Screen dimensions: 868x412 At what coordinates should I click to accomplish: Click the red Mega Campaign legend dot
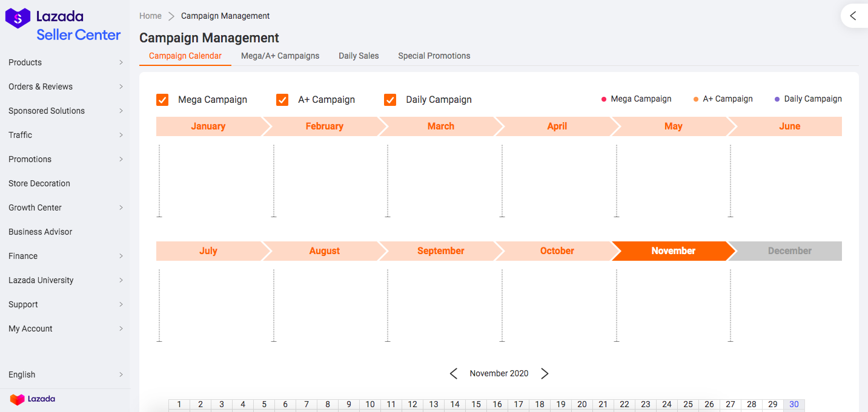tap(604, 99)
